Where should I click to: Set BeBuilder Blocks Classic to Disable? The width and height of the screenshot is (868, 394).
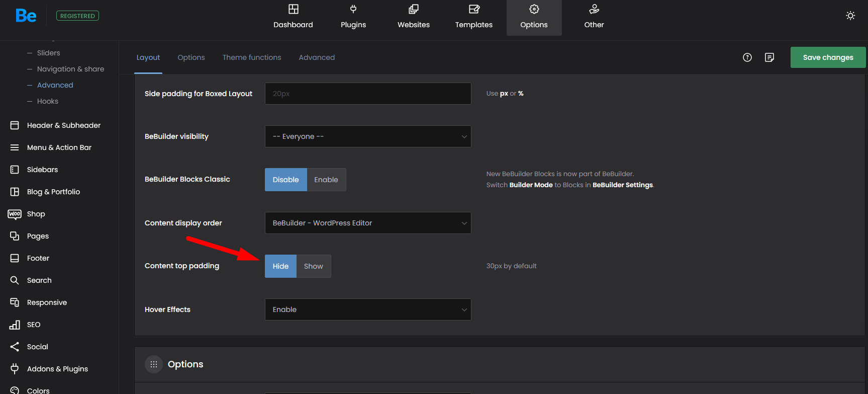286,180
